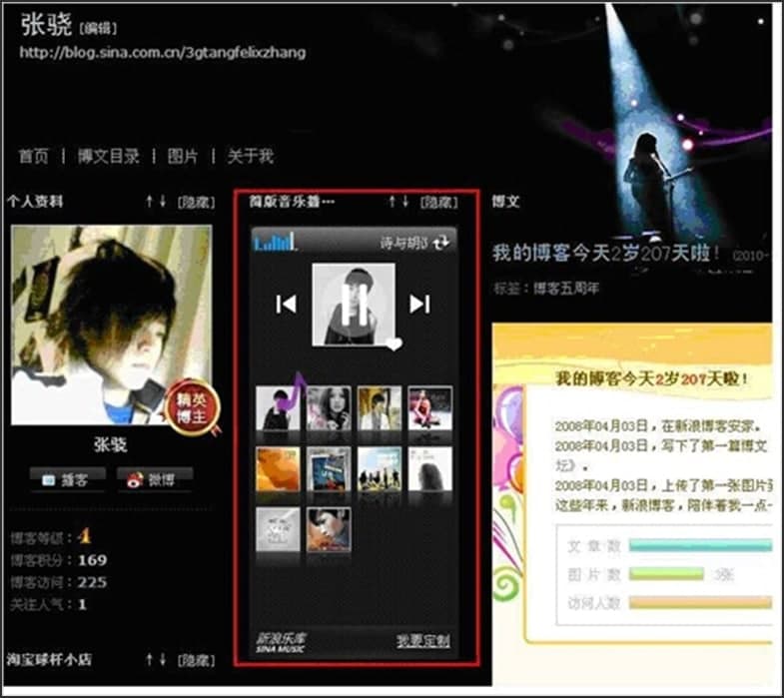The height and width of the screenshot is (698, 784).
Task: Click the large album cover in player
Action: (354, 305)
